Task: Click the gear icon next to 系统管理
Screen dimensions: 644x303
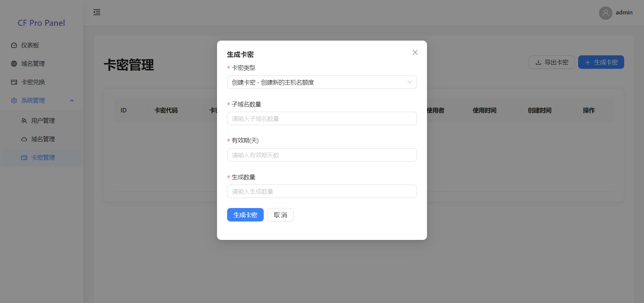Action: 14,101
